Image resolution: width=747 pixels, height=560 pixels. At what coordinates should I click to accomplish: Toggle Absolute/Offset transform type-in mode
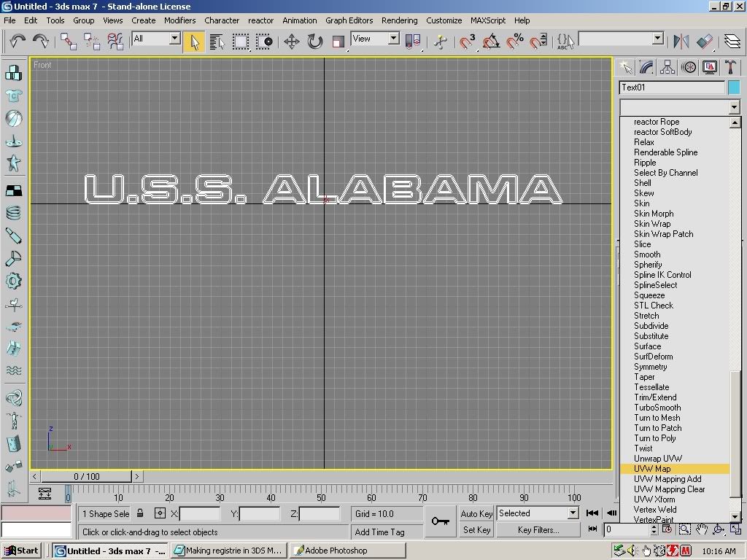click(160, 513)
